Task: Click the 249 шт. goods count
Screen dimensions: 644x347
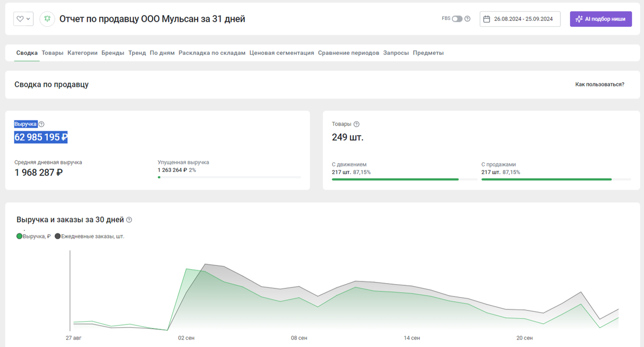Action: point(348,138)
